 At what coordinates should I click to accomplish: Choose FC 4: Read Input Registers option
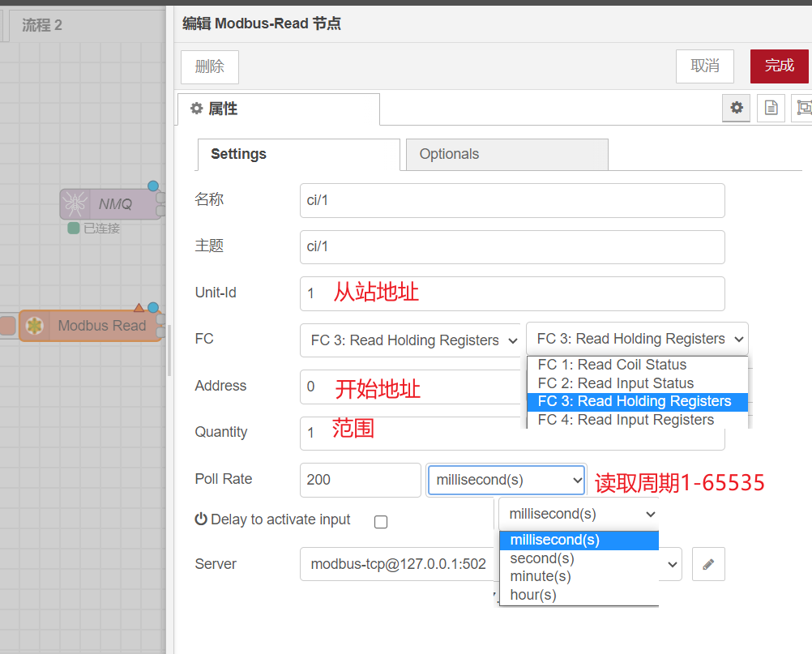click(637, 420)
